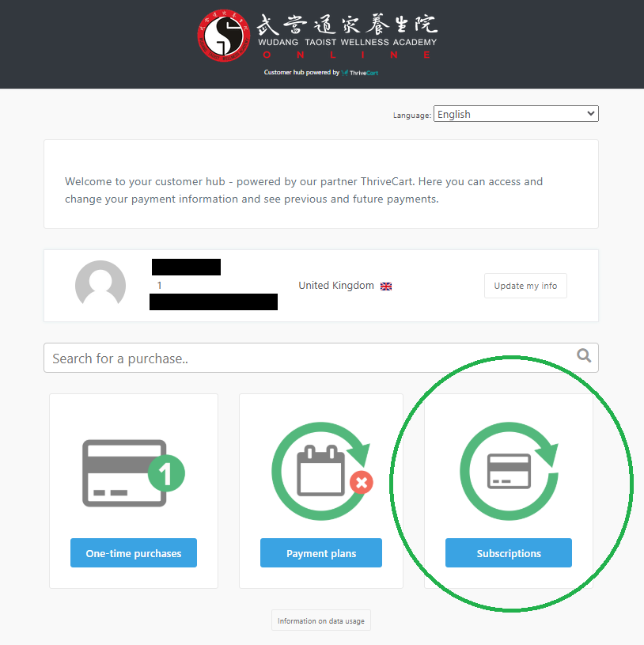Click the welcome message paragraph text
Image resolution: width=644 pixels, height=645 pixels.
304,190
